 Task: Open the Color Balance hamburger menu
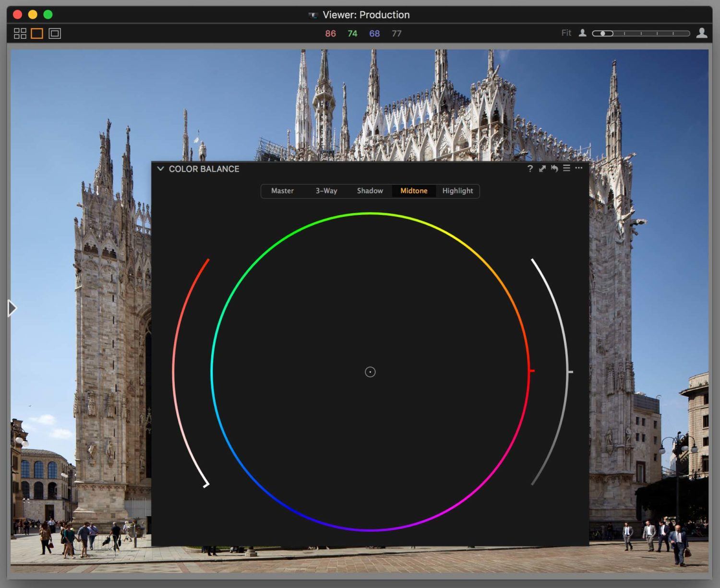[567, 169]
